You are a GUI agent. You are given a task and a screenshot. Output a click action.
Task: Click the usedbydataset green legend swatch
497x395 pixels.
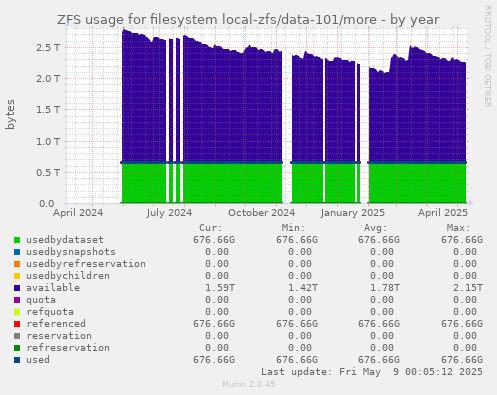tap(17, 240)
